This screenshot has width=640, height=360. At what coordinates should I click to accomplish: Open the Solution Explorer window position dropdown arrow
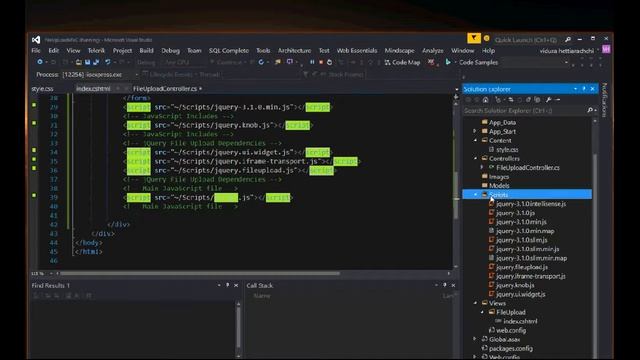click(x=575, y=89)
